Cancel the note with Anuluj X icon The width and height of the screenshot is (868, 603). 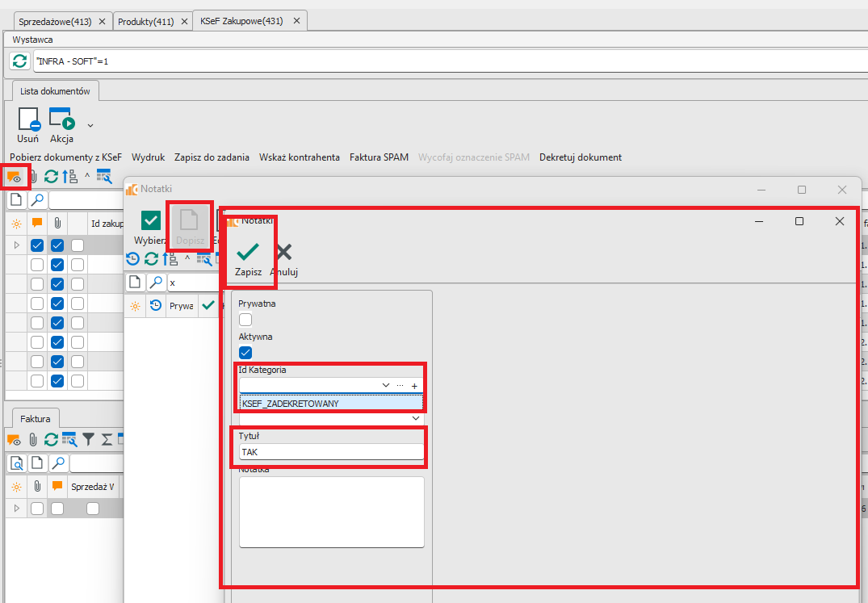click(x=284, y=252)
